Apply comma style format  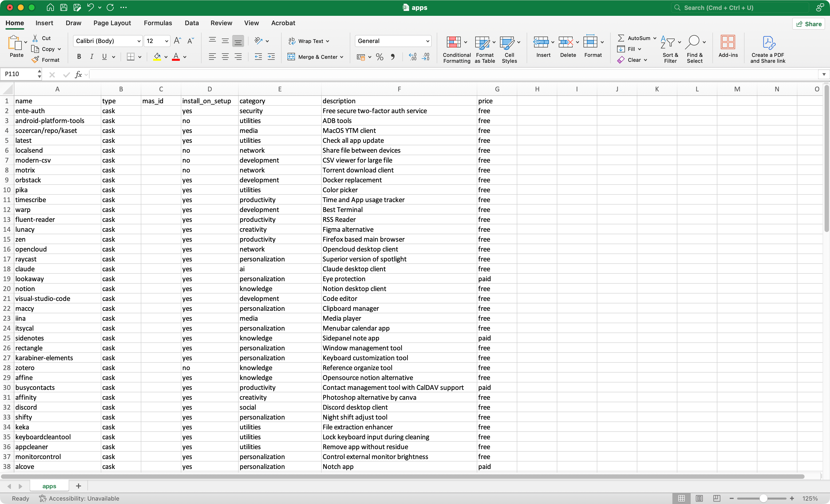(393, 57)
